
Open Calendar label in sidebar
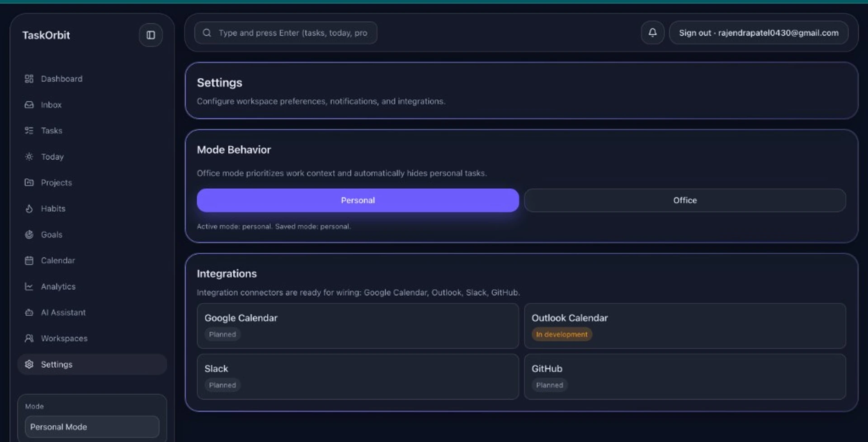coord(58,261)
